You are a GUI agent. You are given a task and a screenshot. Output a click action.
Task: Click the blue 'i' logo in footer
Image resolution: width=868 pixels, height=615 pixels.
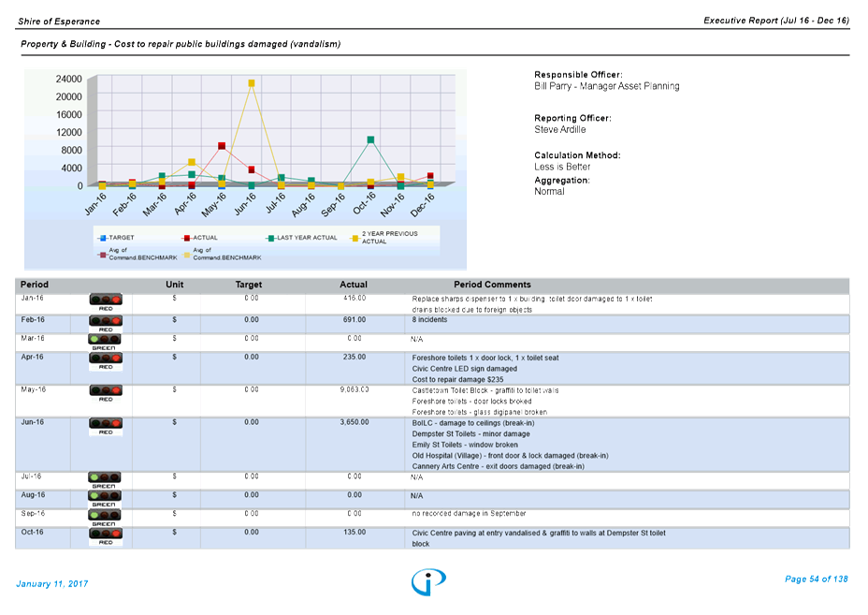click(428, 581)
